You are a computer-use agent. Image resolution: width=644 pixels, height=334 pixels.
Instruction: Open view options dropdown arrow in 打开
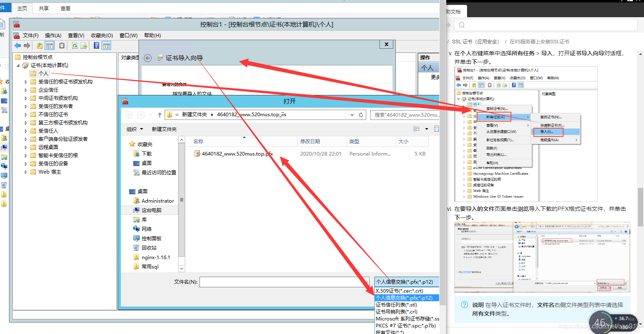click(426, 129)
